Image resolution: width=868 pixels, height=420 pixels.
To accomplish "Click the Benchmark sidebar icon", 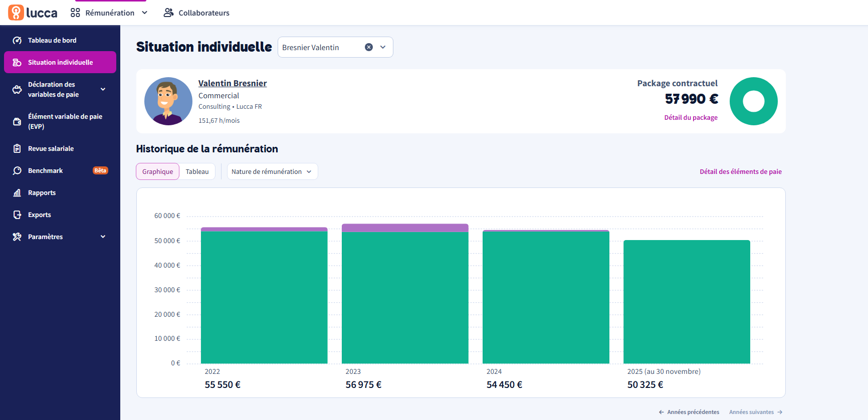I will tap(17, 171).
